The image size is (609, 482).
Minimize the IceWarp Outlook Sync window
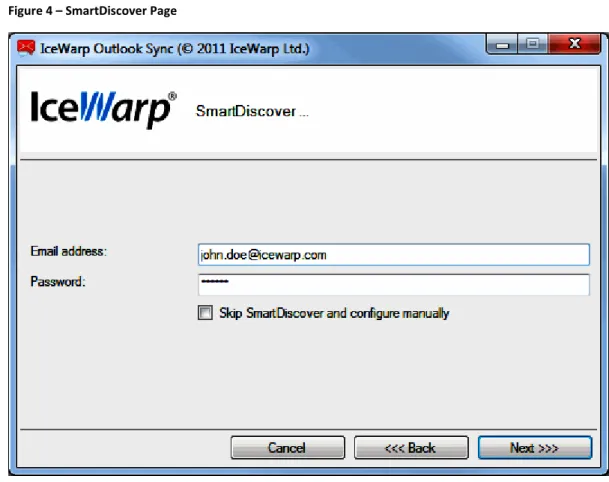[502, 44]
